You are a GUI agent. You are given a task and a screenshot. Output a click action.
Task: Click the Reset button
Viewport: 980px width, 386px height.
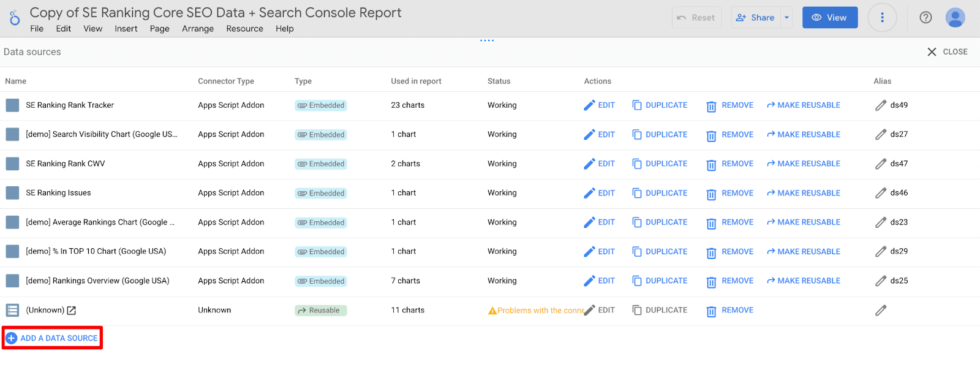[696, 18]
